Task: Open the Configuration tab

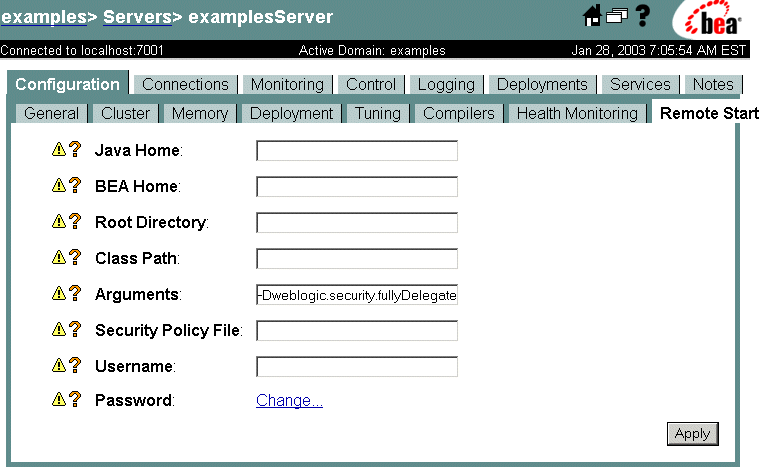Action: pos(67,84)
